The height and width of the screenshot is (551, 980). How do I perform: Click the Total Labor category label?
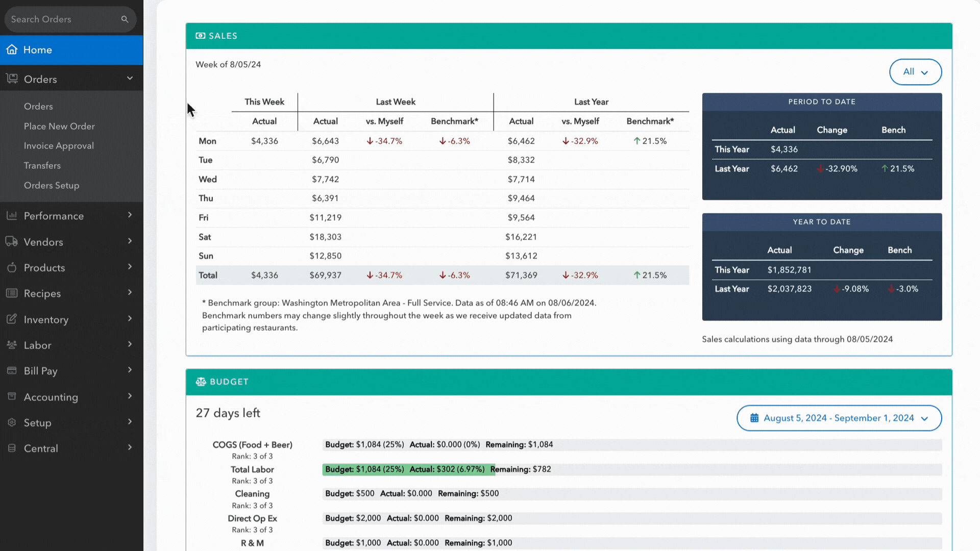point(252,469)
